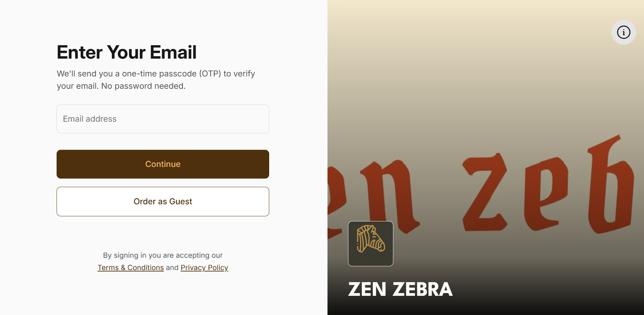Click the red letter e after z in banner
644x315 pixels.
[x=545, y=194]
